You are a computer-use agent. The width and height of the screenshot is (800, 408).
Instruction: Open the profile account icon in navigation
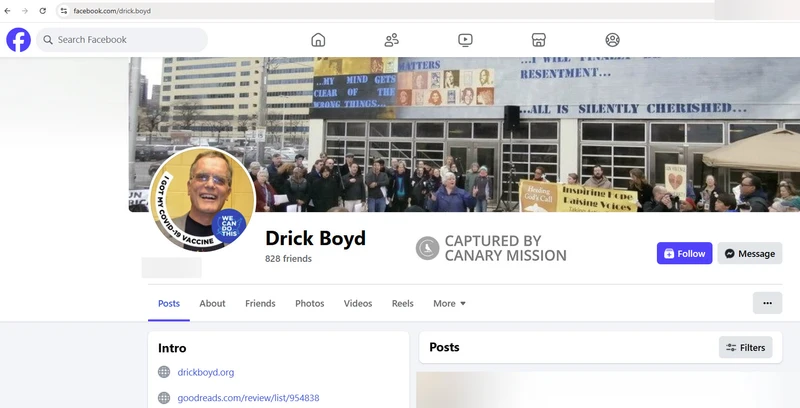point(612,40)
